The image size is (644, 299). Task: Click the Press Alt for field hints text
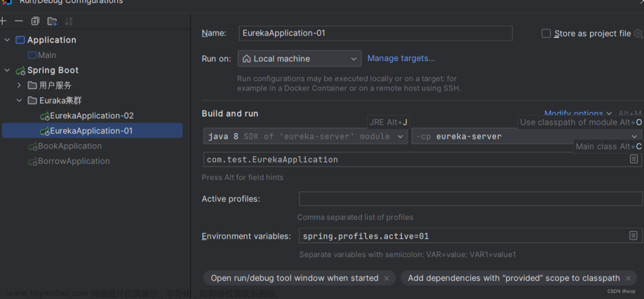pos(242,177)
